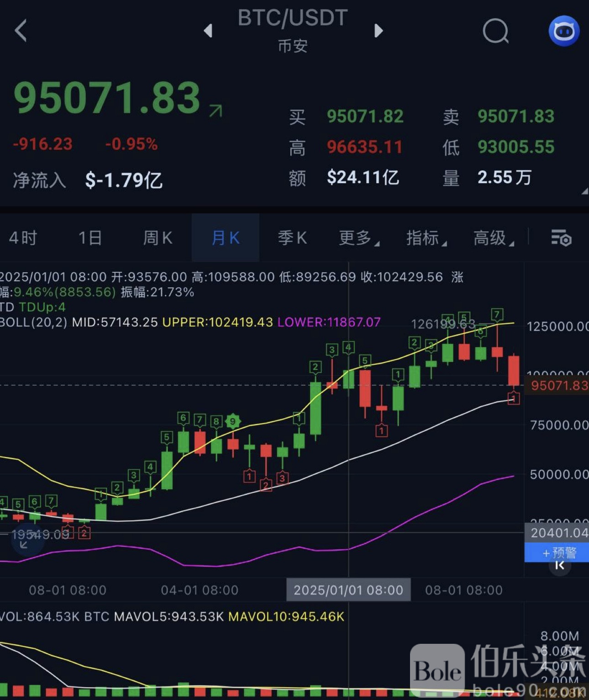The width and height of the screenshot is (589, 700).
Task: Open chart settings icon in toolbar
Action: tap(561, 238)
